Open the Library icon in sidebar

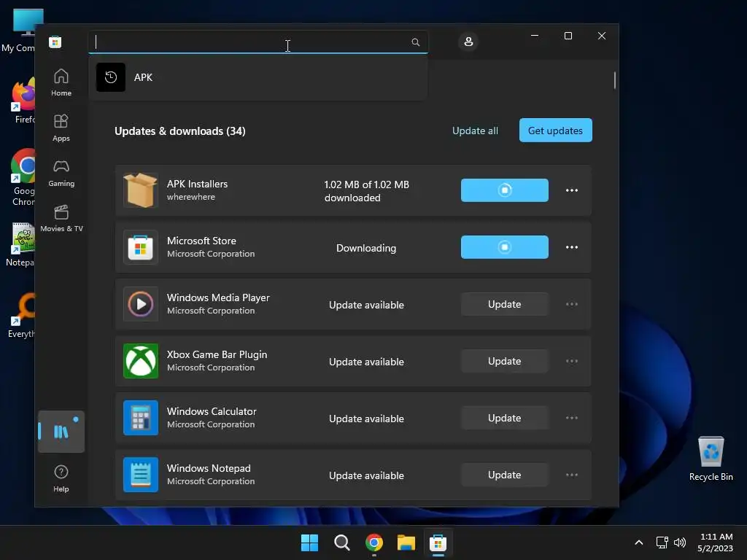point(61,432)
